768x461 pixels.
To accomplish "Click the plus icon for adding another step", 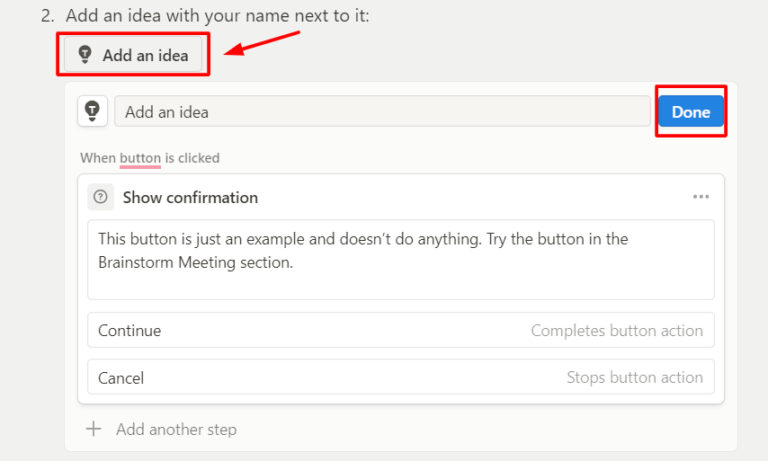I will (x=94, y=429).
